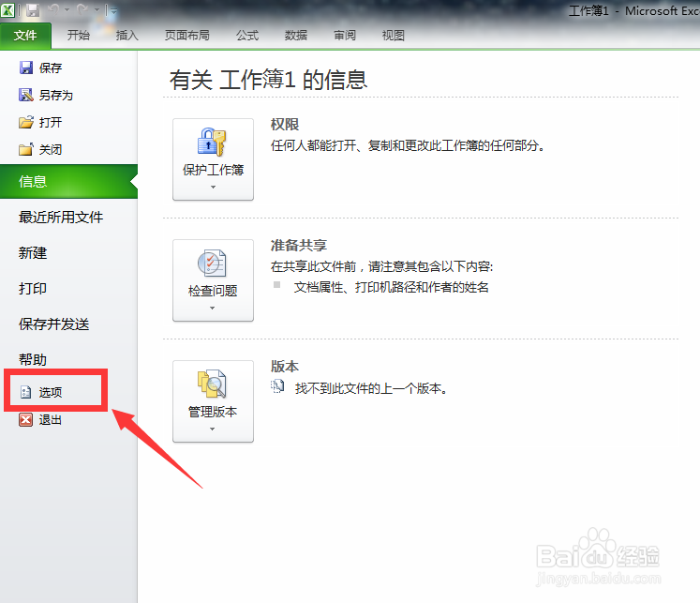
Task: Click the 关闭 label in the sidebar
Action: [x=51, y=150]
